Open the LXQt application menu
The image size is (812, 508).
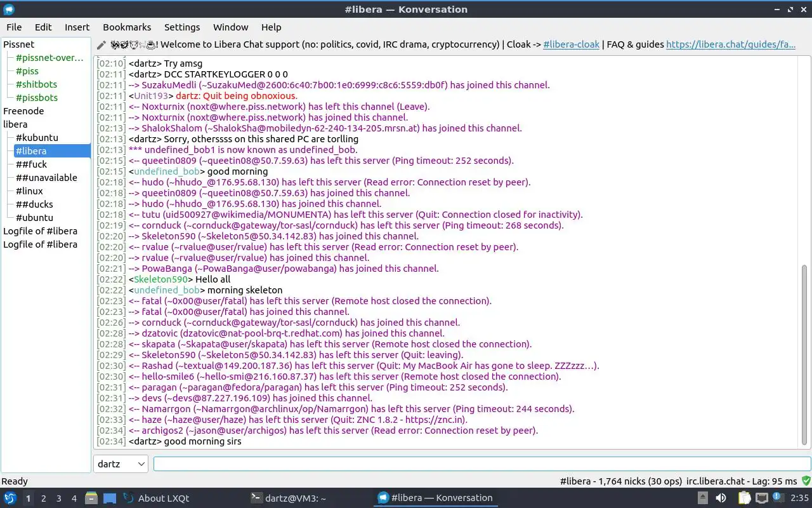tap(10, 498)
